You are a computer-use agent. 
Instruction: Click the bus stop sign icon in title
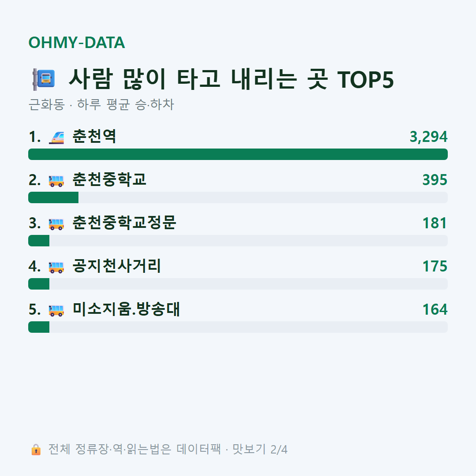click(44, 79)
